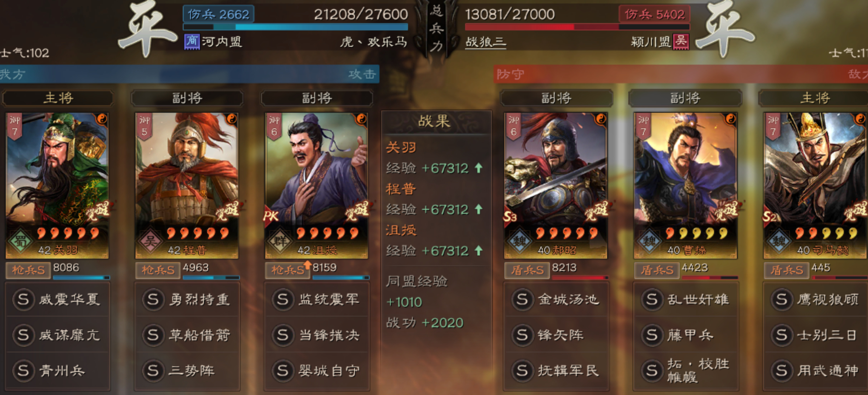Tap the PK badge on Ju Shou's card
Viewport: 868px width, 395px height.
point(271,216)
